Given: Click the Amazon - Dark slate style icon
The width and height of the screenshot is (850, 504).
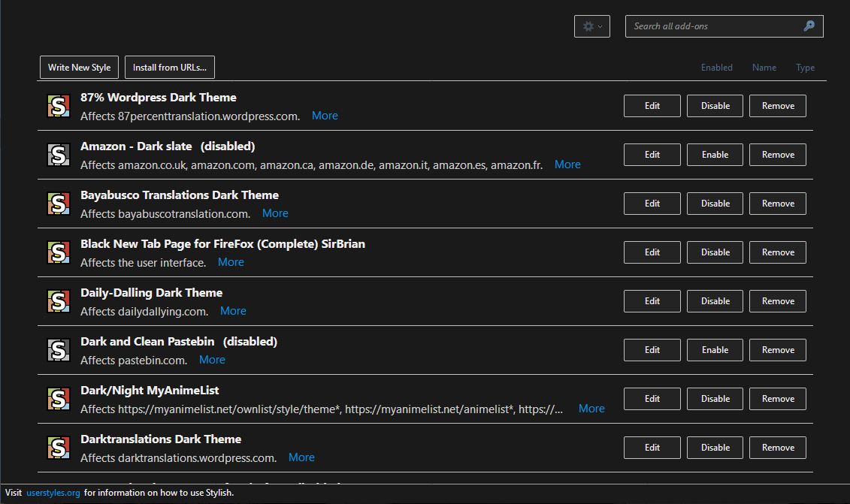Looking at the screenshot, I should click(x=59, y=155).
